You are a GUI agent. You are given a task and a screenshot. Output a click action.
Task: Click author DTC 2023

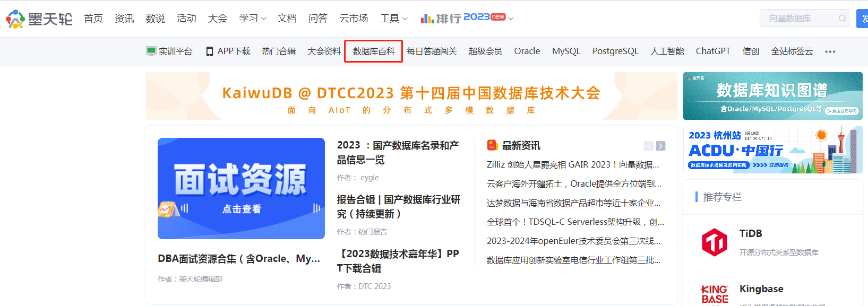point(374,286)
